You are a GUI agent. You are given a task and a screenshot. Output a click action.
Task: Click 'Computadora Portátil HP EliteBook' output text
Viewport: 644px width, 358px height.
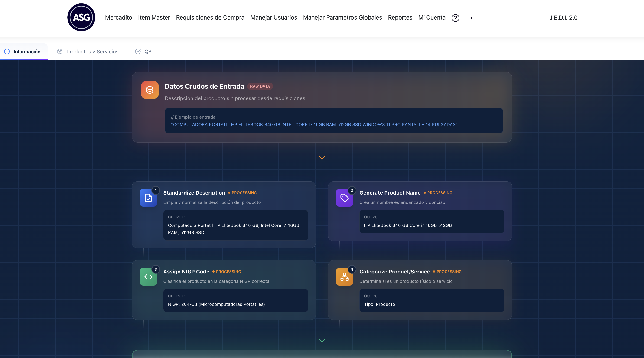[234, 229]
